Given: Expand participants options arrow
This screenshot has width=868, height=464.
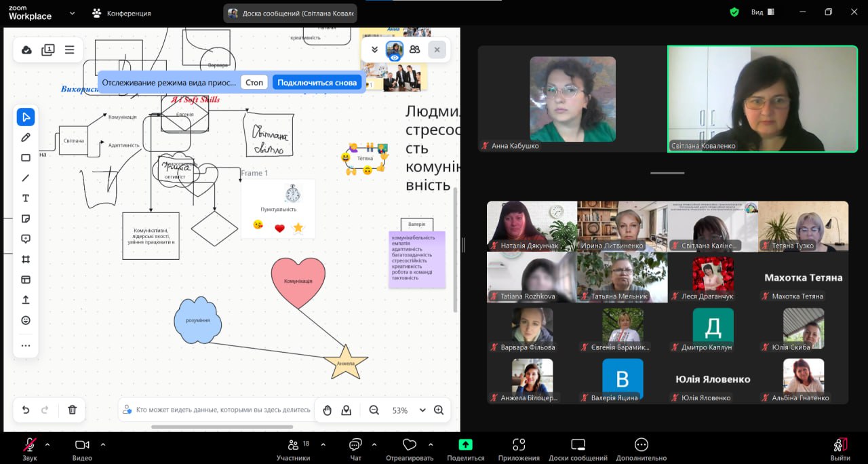Looking at the screenshot, I should click(323, 445).
